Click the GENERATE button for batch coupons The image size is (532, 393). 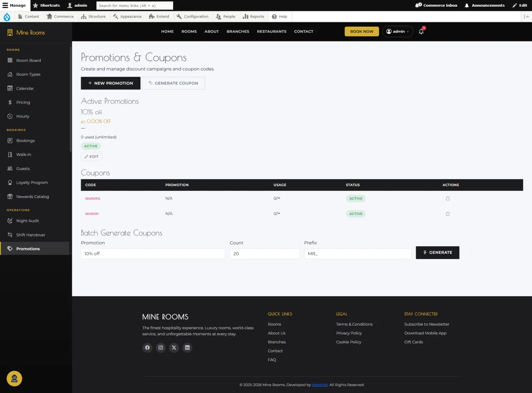pos(438,252)
